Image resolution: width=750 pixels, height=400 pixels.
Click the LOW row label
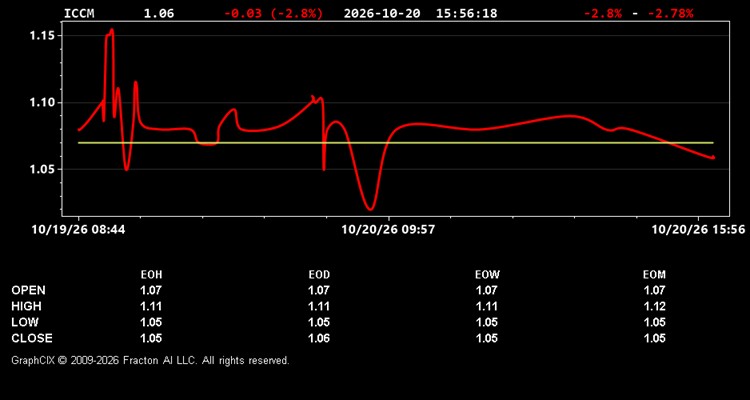pos(25,322)
